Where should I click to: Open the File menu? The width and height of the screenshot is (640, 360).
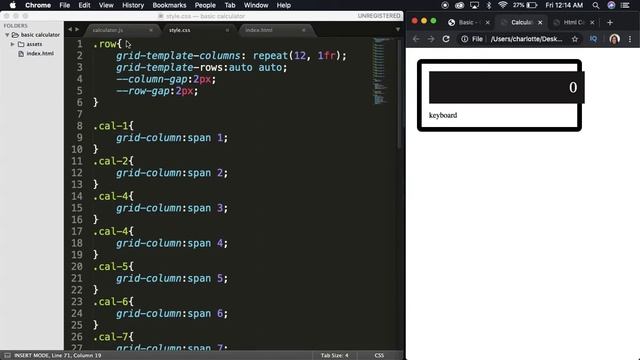click(64, 5)
